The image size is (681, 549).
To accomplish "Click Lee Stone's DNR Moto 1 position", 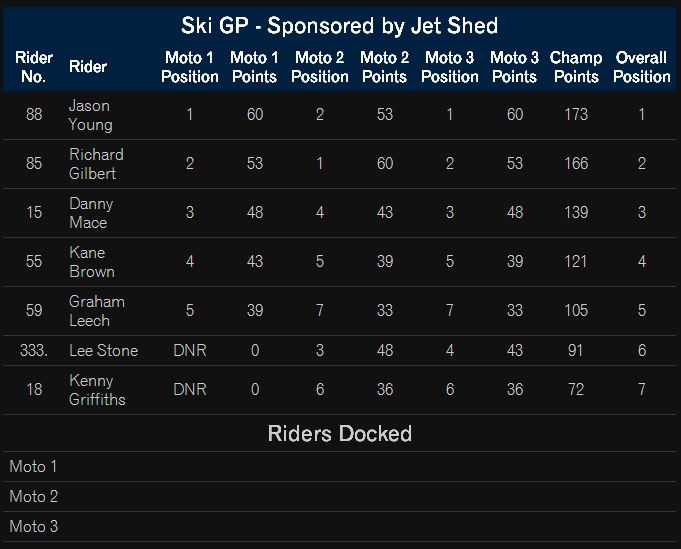I will pos(190,351).
